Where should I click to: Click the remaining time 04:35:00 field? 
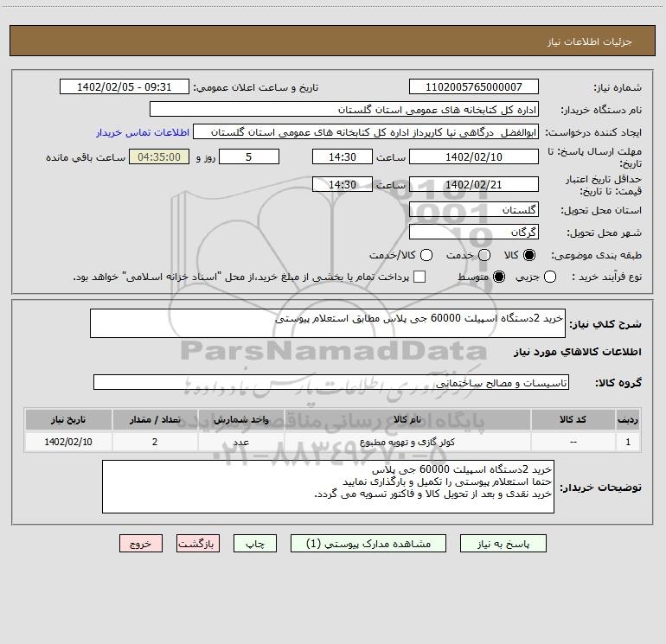(159, 156)
